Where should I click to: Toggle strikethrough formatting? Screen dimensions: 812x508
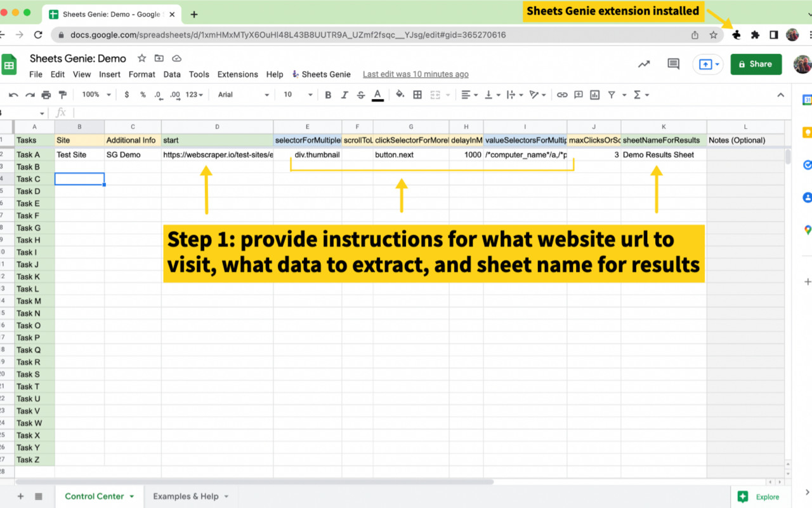[x=361, y=95]
